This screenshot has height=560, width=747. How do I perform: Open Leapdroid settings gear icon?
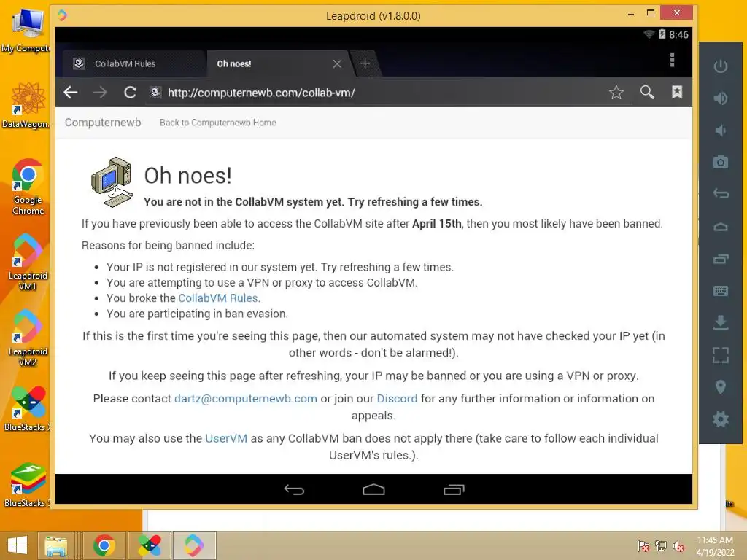[720, 419]
